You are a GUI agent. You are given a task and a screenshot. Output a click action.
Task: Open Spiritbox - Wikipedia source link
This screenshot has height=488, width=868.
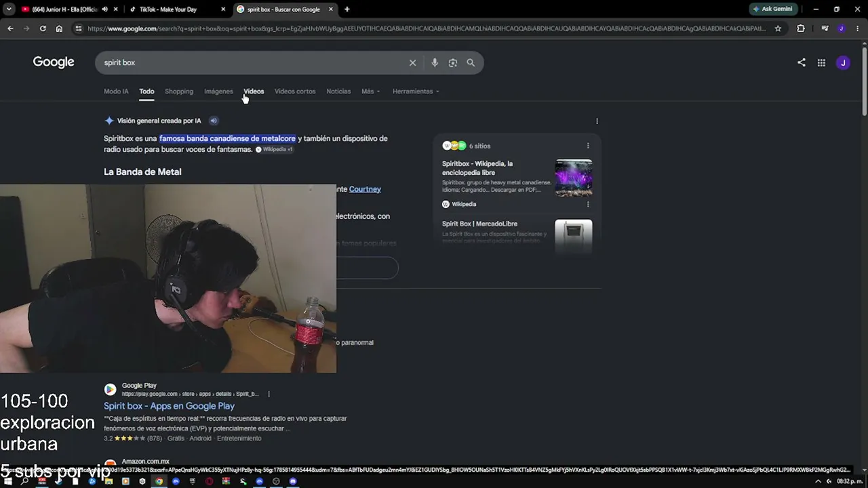[477, 168]
